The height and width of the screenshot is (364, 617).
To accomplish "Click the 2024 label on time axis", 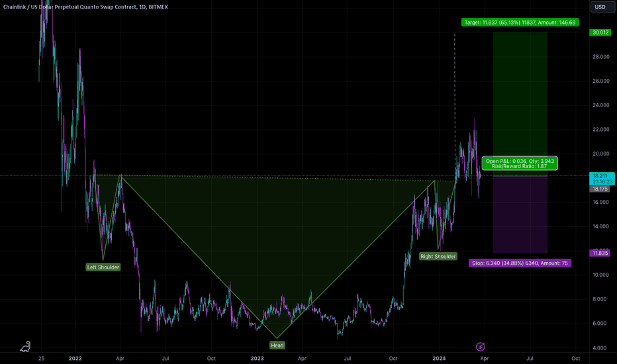I will pos(439,358).
